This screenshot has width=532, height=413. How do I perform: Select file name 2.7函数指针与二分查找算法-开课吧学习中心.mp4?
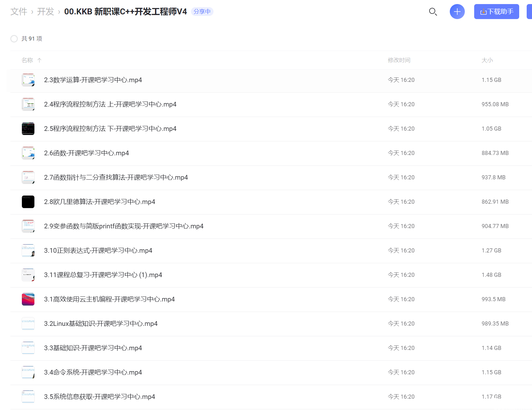pos(116,177)
